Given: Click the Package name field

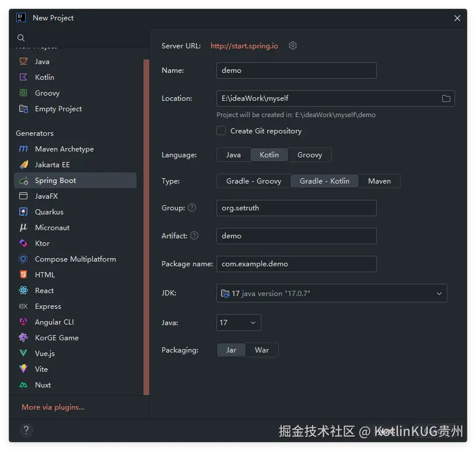Looking at the screenshot, I should [x=296, y=263].
